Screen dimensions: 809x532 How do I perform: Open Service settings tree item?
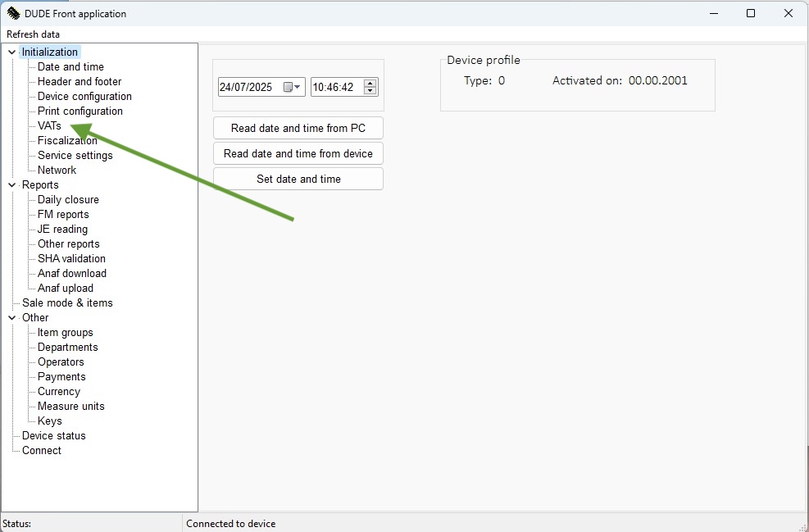(75, 155)
